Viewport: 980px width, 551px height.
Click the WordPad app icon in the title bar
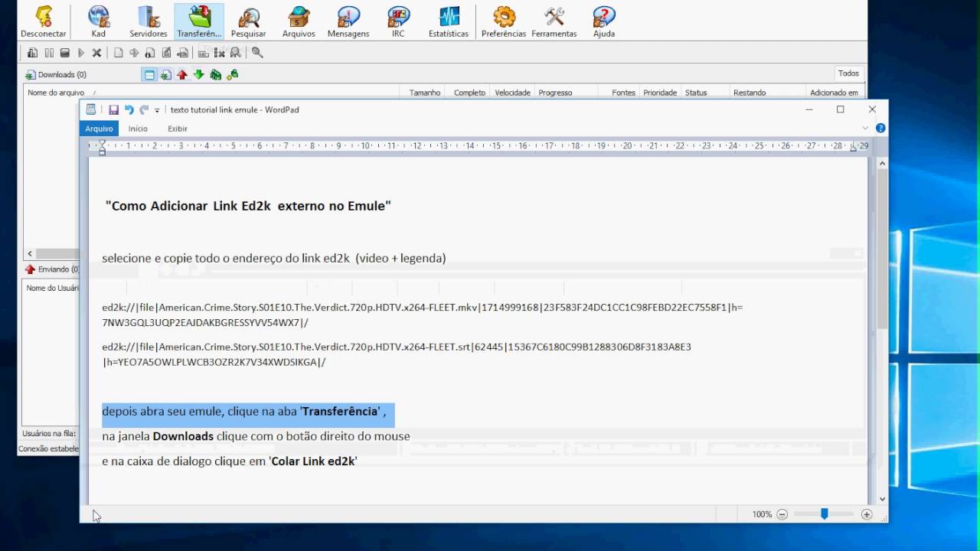[x=91, y=109]
